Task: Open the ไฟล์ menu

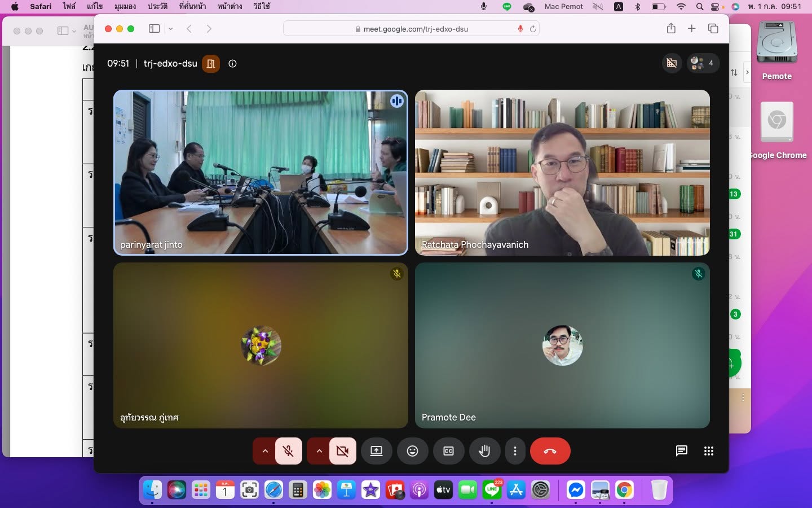Action: (69, 6)
